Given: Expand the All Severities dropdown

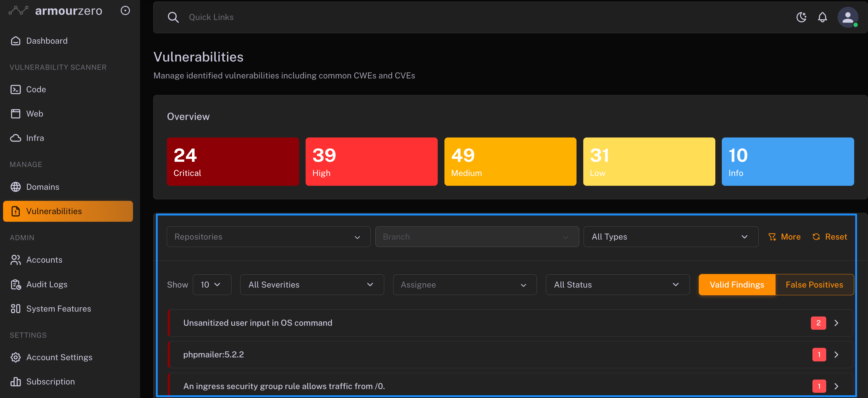Looking at the screenshot, I should pyautogui.click(x=312, y=285).
